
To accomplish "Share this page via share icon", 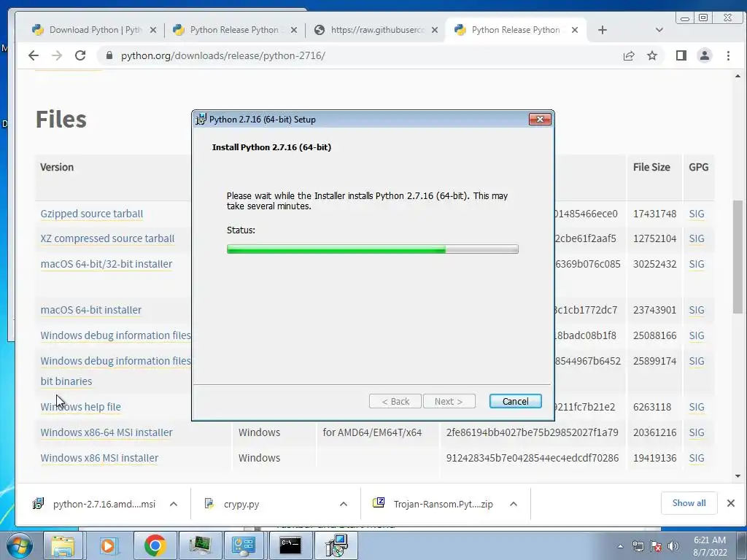I will pos(628,55).
